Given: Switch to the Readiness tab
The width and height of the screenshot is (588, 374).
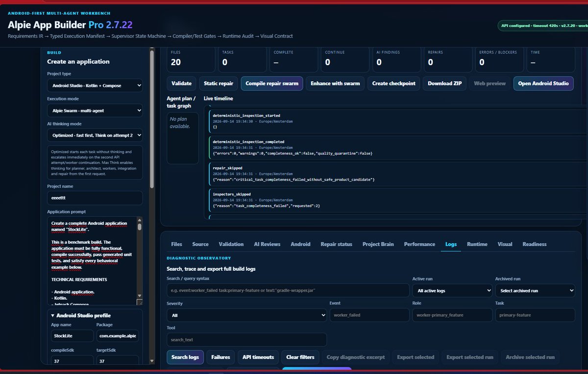Looking at the screenshot, I should pyautogui.click(x=535, y=244).
